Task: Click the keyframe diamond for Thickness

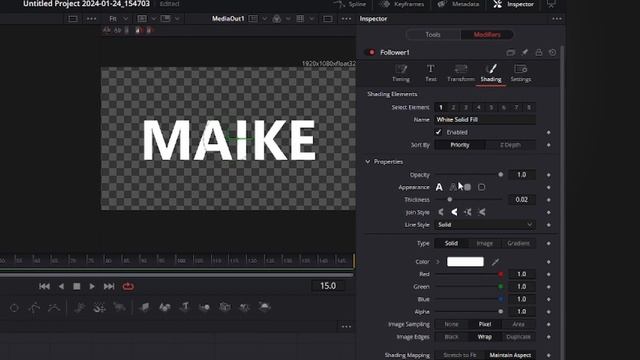Action: 549,200
